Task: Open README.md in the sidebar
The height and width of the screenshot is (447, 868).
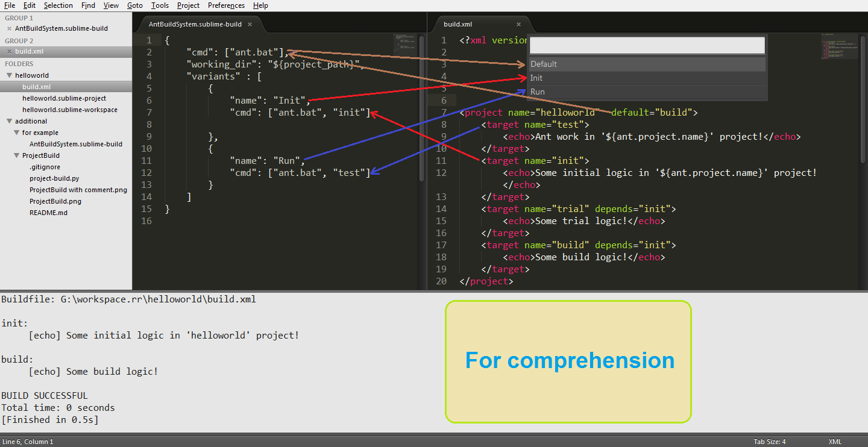Action: click(x=48, y=213)
